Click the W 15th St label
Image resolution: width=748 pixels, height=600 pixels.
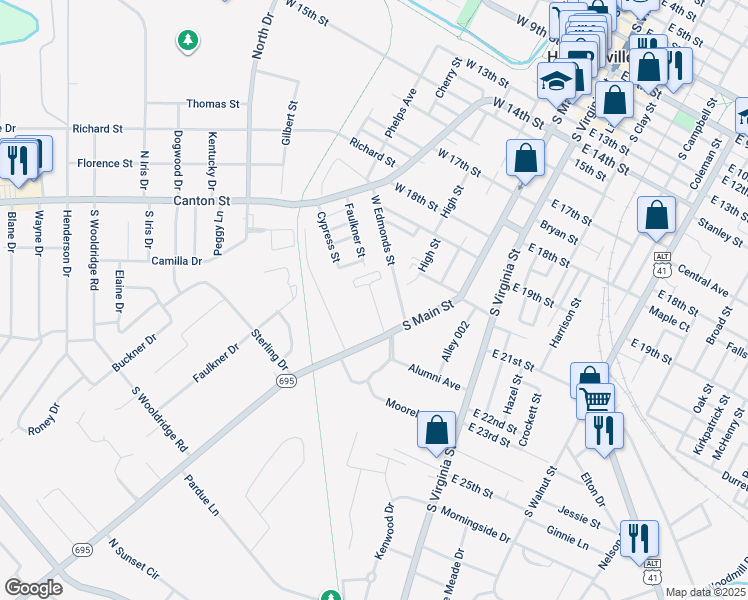[307, 12]
